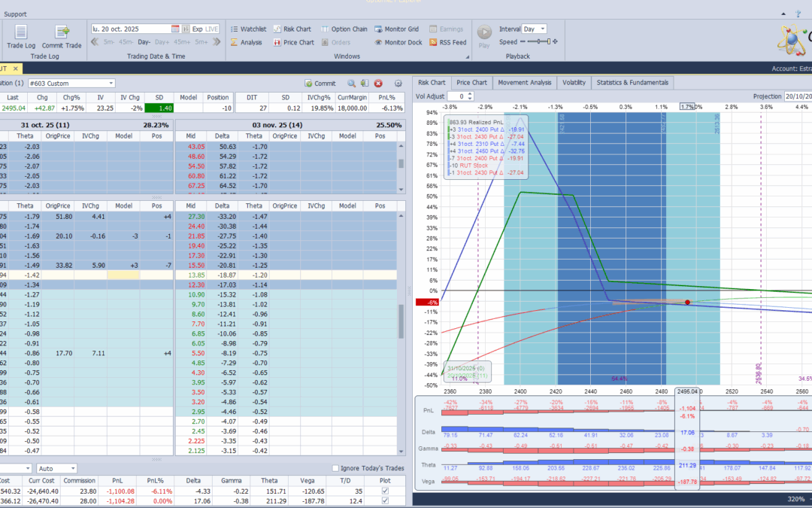Viewport: 812px width, 508px height.
Task: Open the Analysis window
Action: 246,42
